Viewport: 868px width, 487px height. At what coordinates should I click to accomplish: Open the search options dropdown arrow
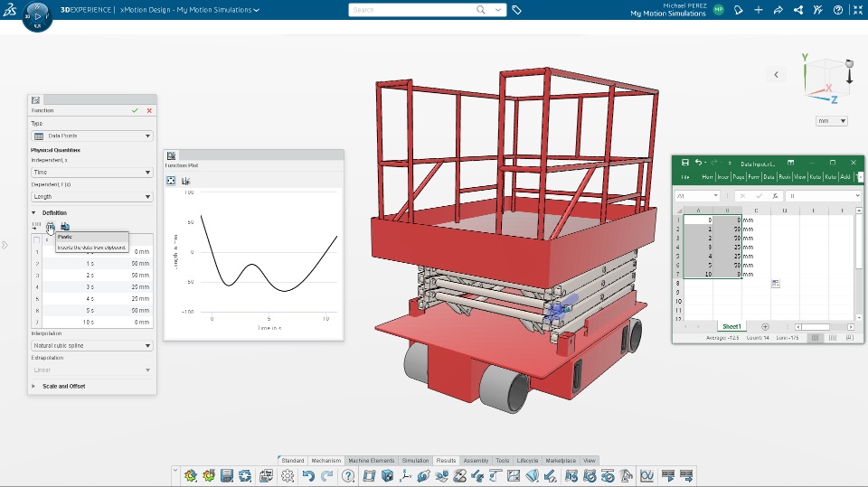tap(497, 10)
